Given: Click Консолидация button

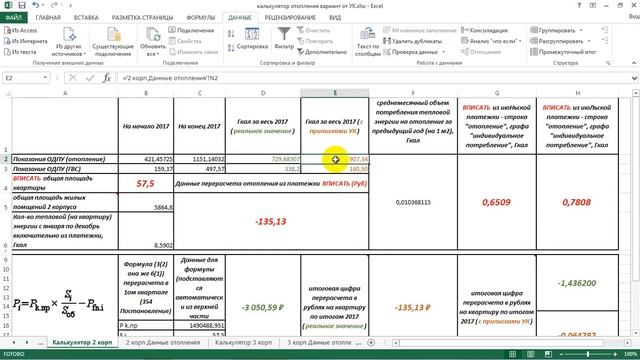Looking at the screenshot, I should 484,31.
